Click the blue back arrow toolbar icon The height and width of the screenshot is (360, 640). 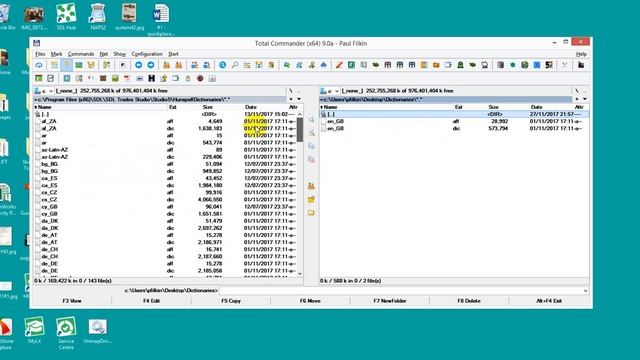pyautogui.click(x=138, y=65)
